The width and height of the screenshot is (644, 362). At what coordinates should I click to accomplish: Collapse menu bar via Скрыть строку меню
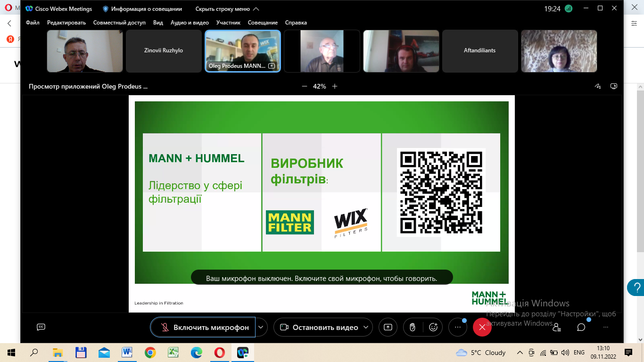pyautogui.click(x=227, y=9)
